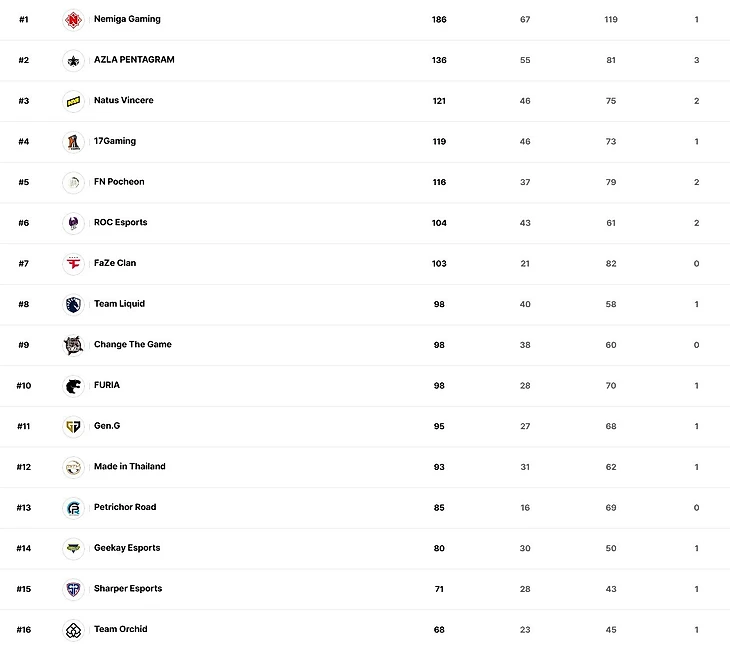The height and width of the screenshot is (650, 730).
Task: Click the Natus Vincere yellow logo
Action: pos(73,101)
